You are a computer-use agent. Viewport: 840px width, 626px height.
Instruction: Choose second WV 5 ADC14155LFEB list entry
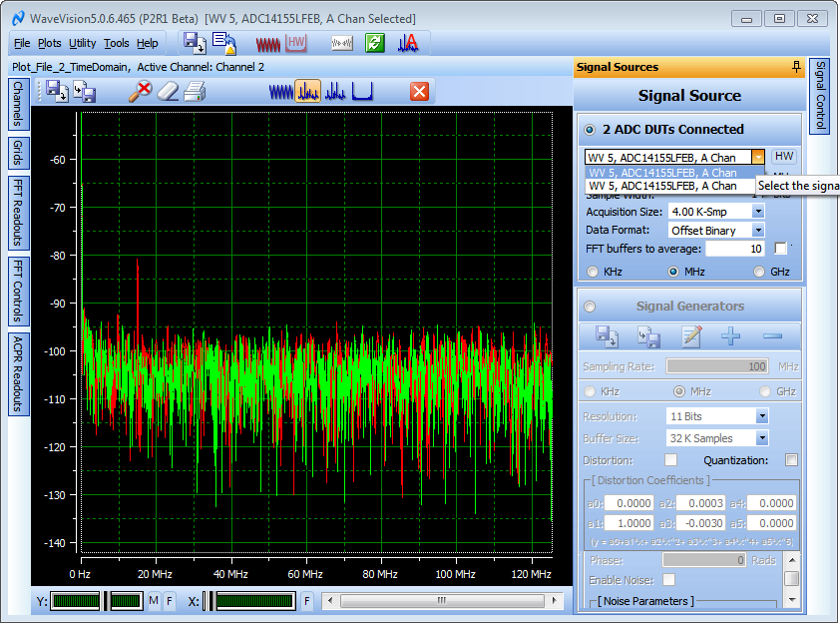pos(662,186)
